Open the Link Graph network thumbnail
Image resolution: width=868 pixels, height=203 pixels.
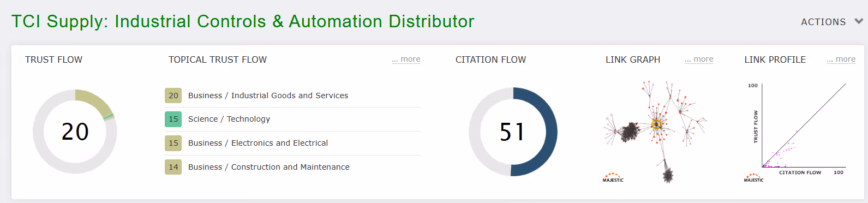[x=655, y=132]
